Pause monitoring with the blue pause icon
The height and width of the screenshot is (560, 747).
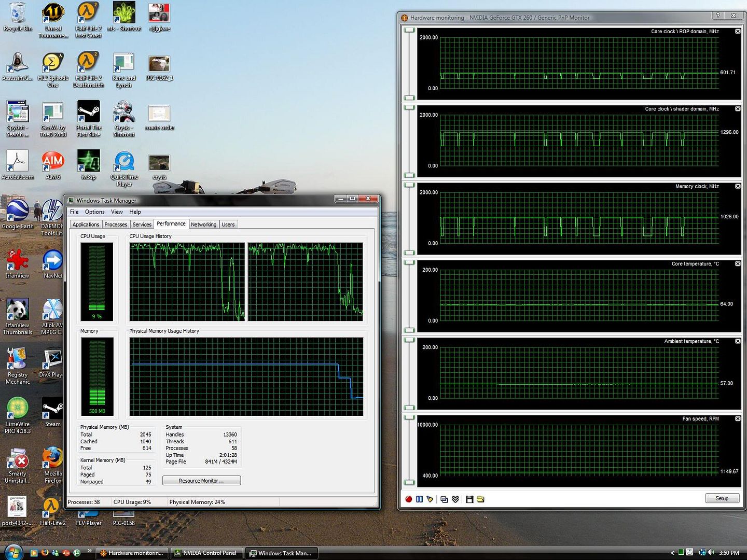click(x=419, y=499)
